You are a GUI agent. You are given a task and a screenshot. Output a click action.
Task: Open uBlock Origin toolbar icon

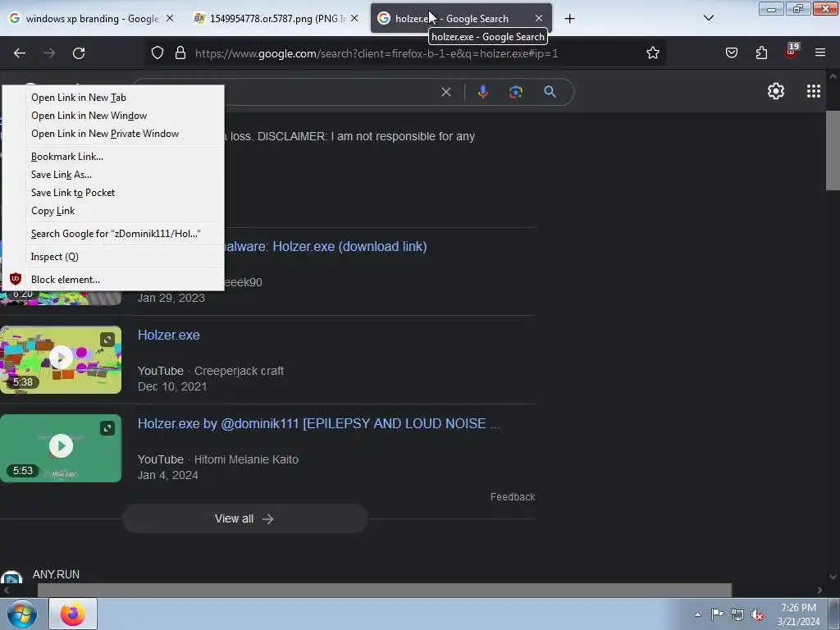tap(791, 52)
